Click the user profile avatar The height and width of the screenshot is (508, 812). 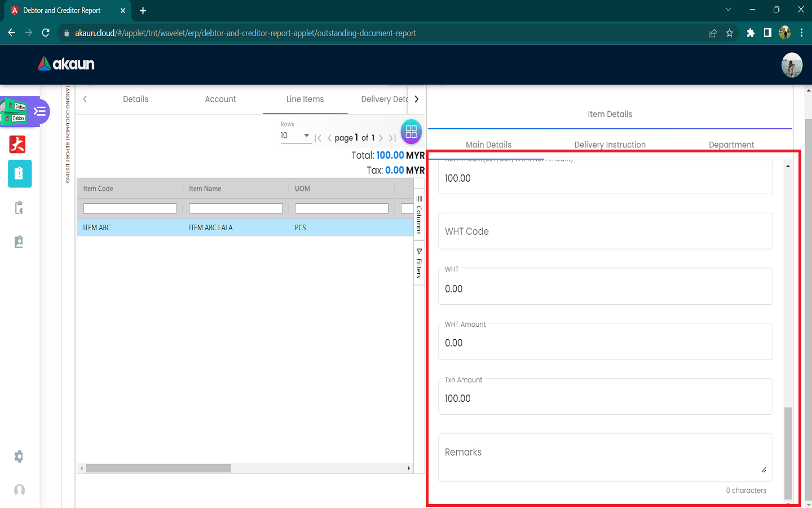click(792, 65)
